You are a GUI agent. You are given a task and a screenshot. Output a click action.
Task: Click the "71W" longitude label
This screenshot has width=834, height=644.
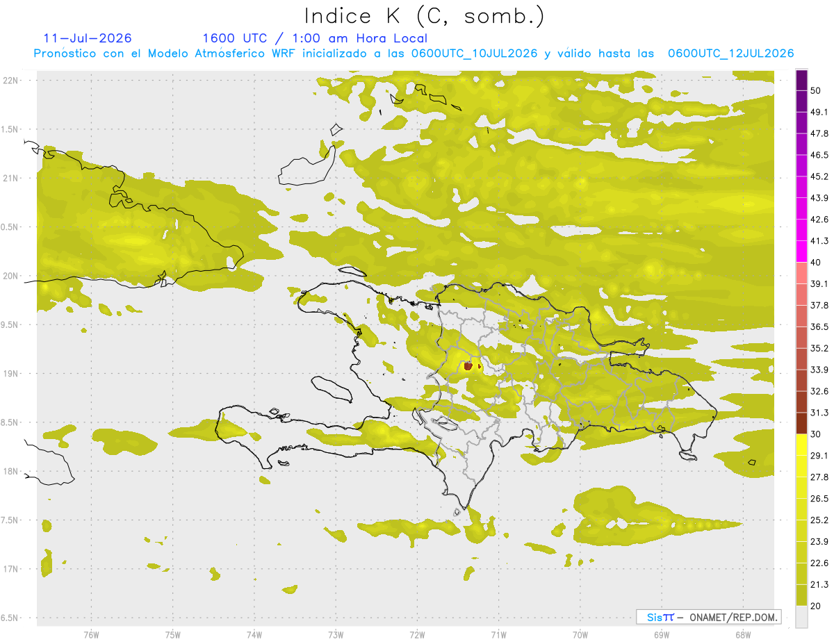[498, 635]
